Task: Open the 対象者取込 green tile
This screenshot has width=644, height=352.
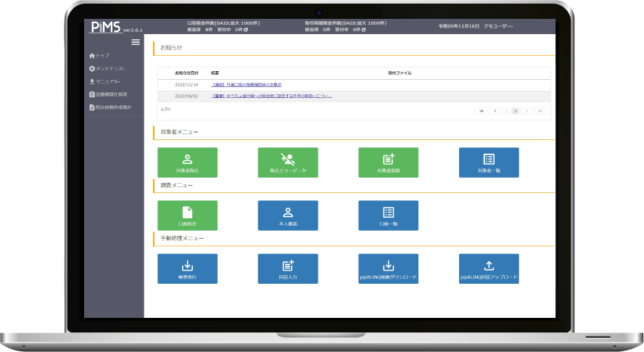Action: [187, 163]
